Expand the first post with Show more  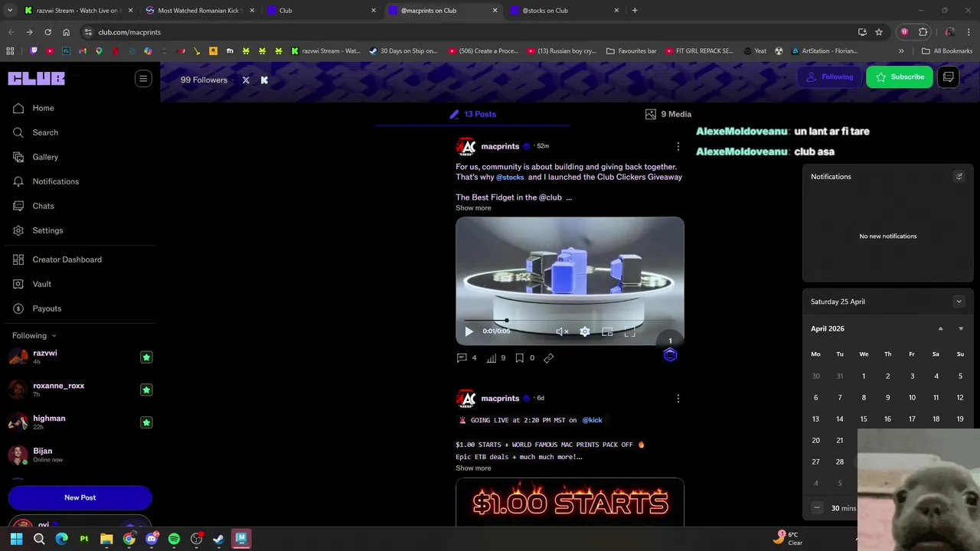473,208
